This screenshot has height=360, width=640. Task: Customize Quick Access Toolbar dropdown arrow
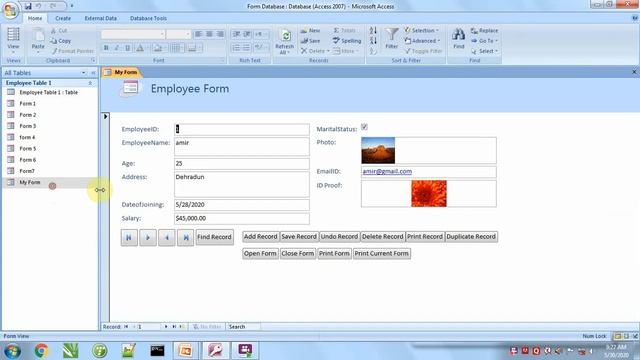pyautogui.click(x=72, y=6)
